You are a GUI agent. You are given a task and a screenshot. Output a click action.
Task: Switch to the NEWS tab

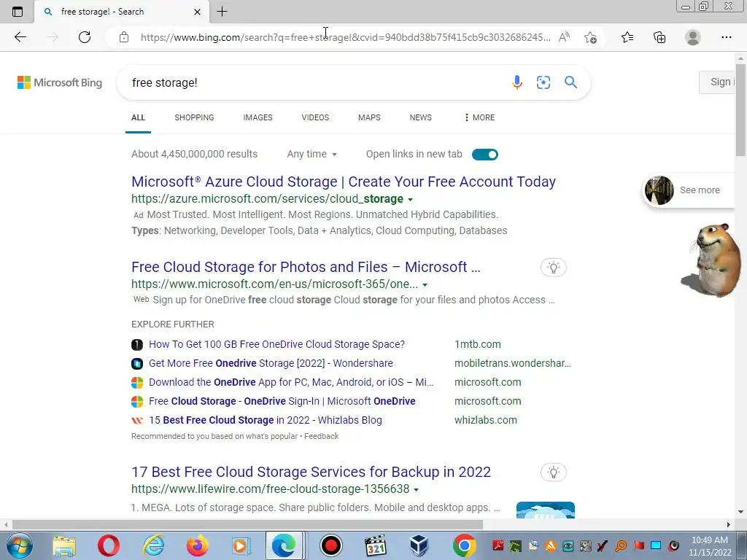point(421,117)
